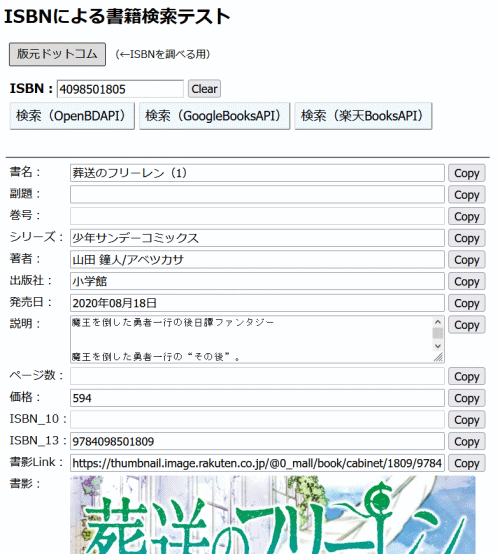
Task: Click the ISBNによる書籍検索テスト heading
Action: click(x=117, y=16)
